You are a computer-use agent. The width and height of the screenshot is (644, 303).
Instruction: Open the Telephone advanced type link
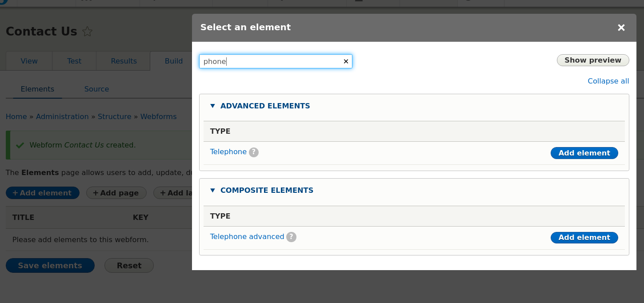pos(247,237)
